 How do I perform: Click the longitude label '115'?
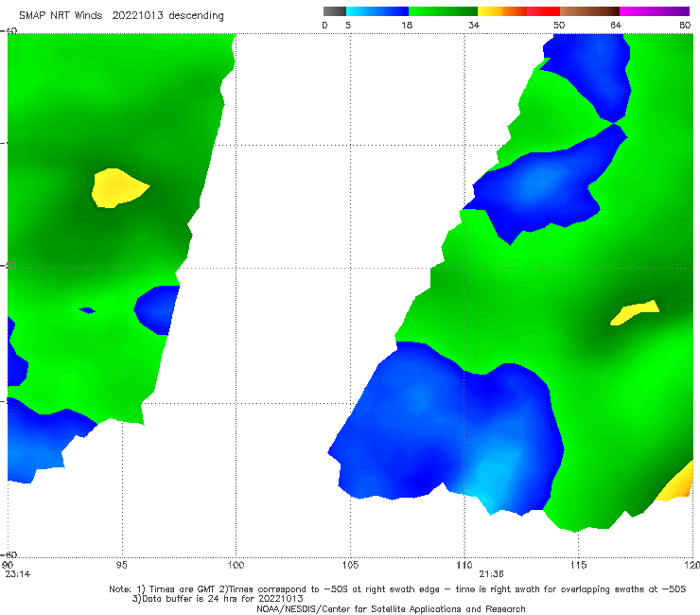(579, 565)
